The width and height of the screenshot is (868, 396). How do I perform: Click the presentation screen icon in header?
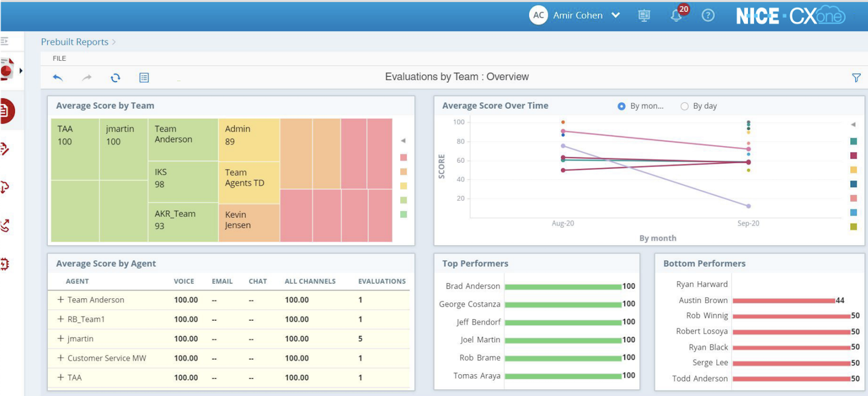pyautogui.click(x=644, y=16)
